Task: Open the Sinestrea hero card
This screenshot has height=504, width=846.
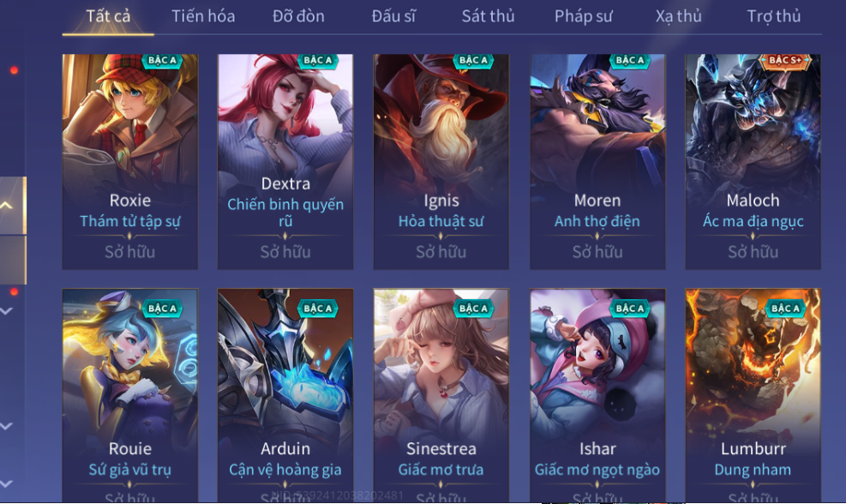Action: click(x=441, y=395)
